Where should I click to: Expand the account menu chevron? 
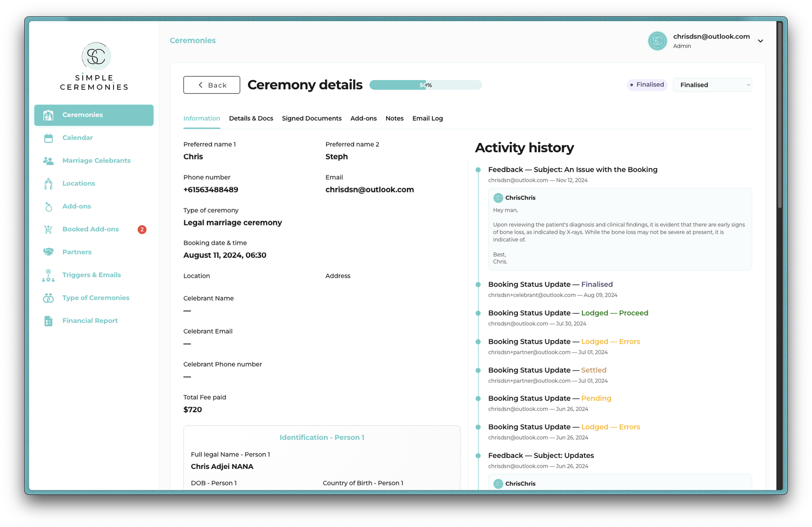click(x=760, y=41)
